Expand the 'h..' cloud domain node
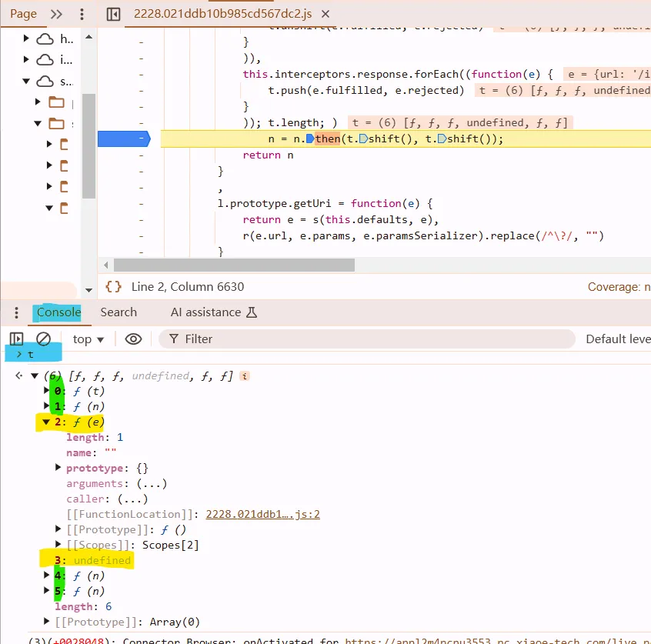This screenshot has height=644, width=651. [x=26, y=38]
